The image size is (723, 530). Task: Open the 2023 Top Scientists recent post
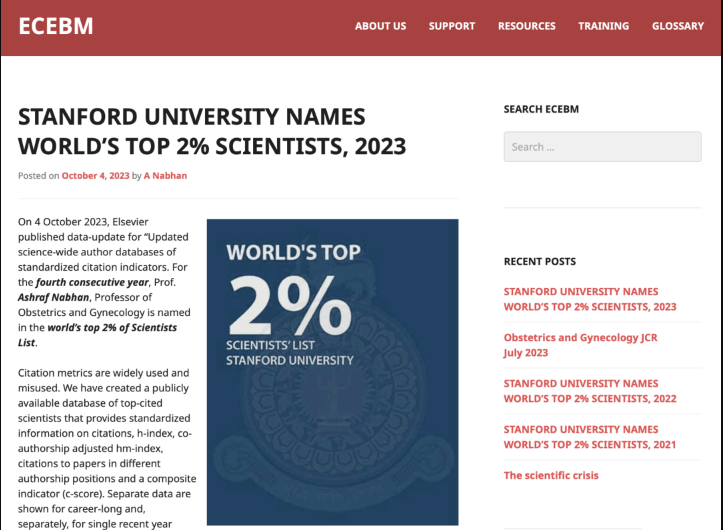589,299
